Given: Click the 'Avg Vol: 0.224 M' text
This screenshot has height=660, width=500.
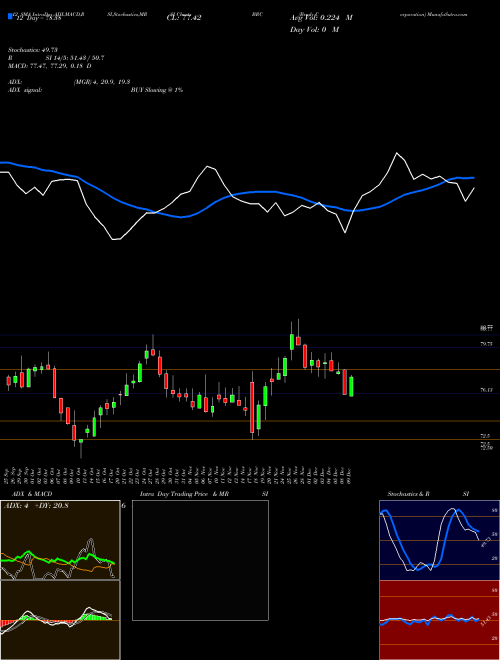Looking at the screenshot, I should click(x=321, y=18).
